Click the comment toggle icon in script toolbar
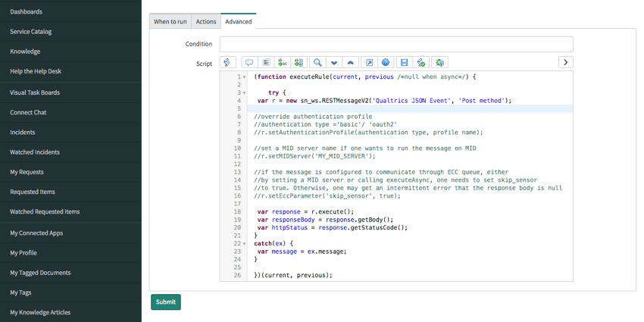This screenshot has width=644, height=322. point(249,62)
